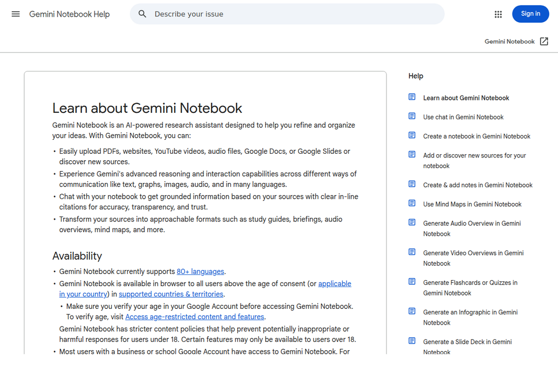Click the AI-powered research assistant intro paragraph
The width and height of the screenshot is (558, 392).
[204, 131]
